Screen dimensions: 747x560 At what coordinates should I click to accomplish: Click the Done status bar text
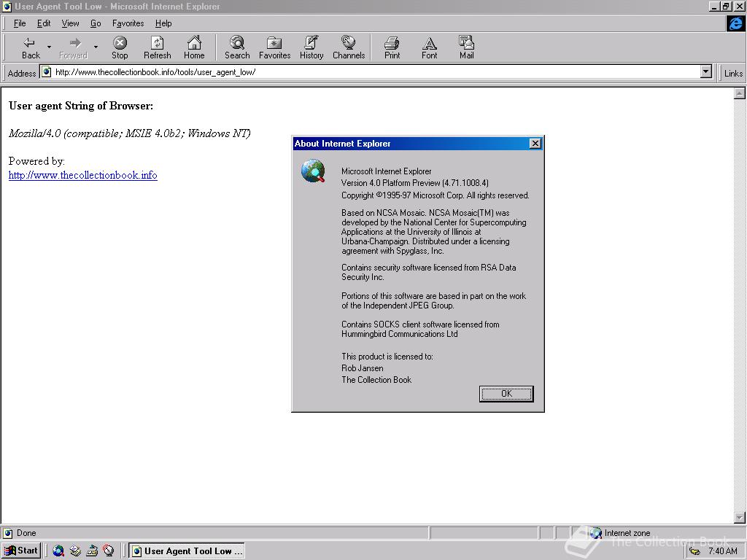tap(26, 533)
